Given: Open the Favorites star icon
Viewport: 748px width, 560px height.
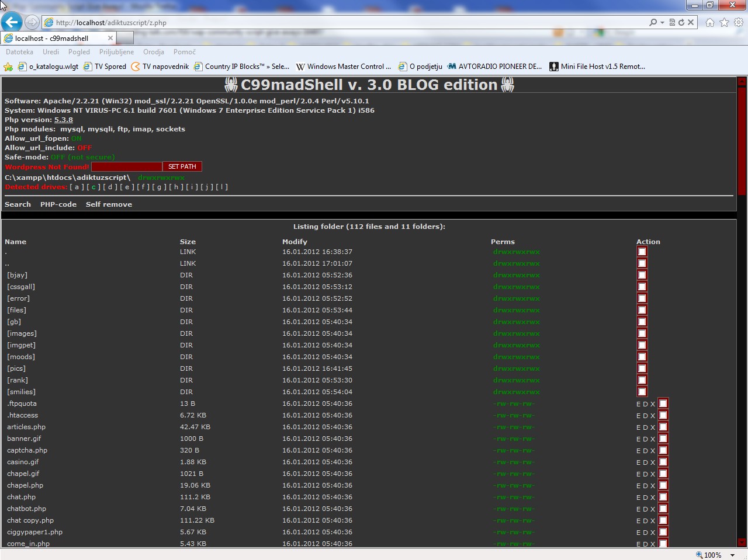Looking at the screenshot, I should [724, 22].
